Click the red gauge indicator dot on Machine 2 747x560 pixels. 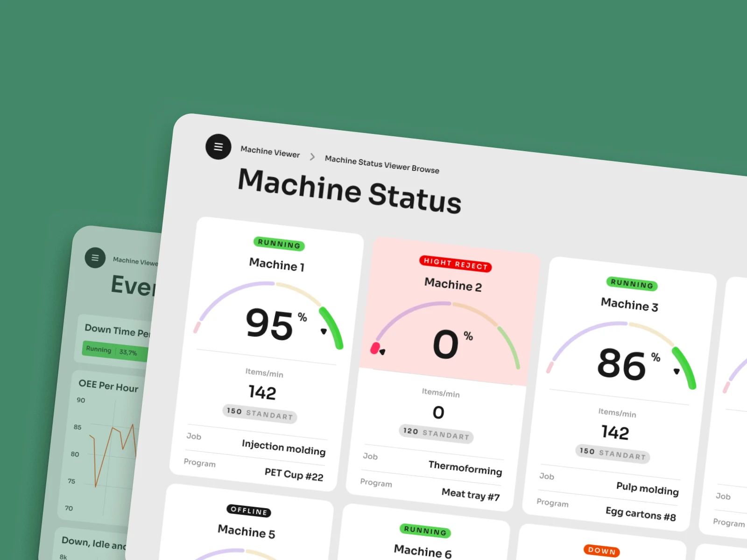(x=375, y=348)
